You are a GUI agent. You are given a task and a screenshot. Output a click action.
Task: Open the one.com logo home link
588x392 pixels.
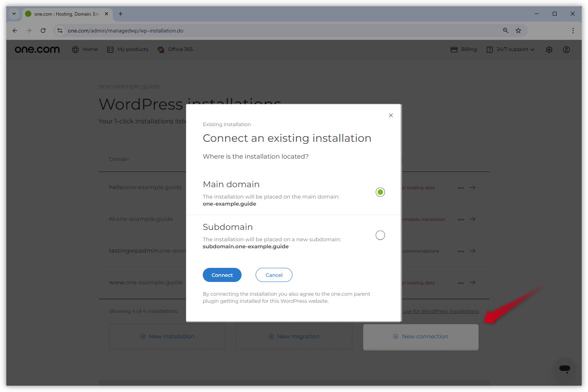[x=37, y=49]
